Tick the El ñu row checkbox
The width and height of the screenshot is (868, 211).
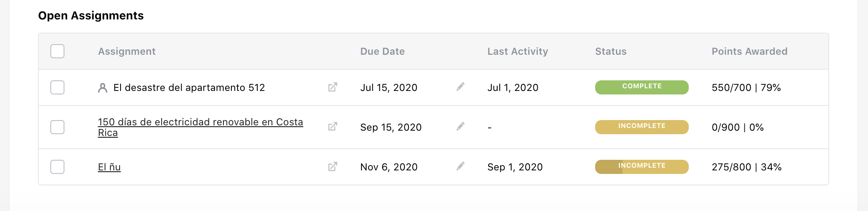coord(57,167)
